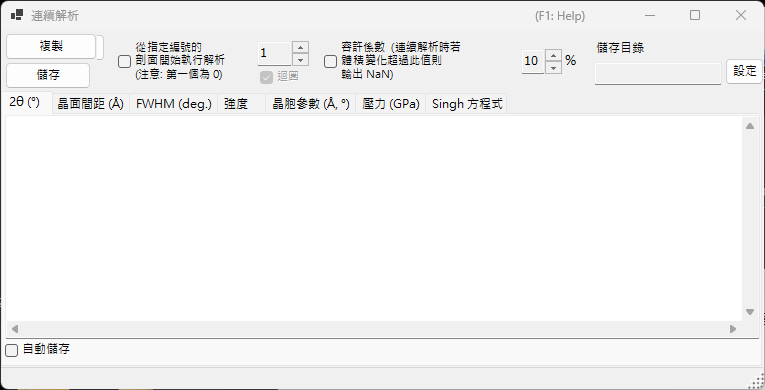
Task: Switch to the 晶面間距 (Å) tab
Action: 91,104
